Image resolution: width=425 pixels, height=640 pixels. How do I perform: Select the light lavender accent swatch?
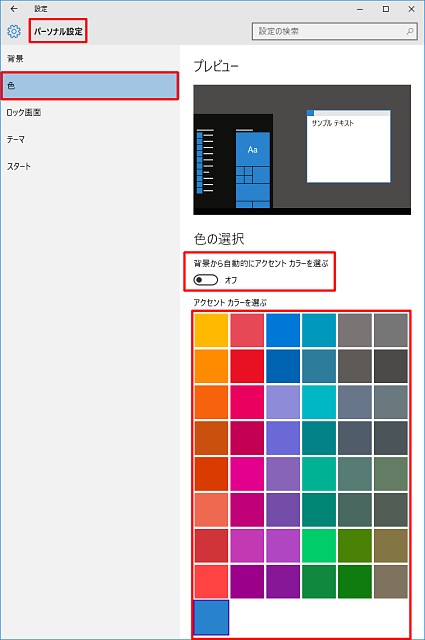[x=283, y=402]
